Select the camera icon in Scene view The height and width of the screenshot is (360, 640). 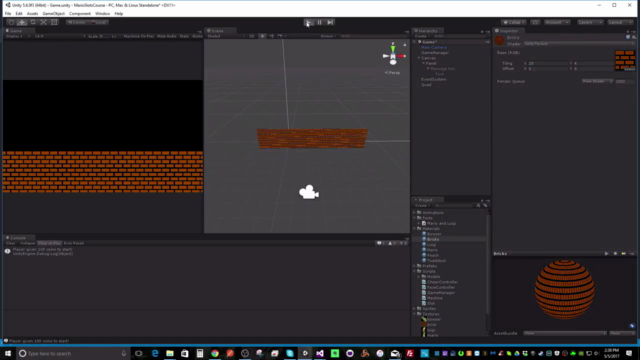[309, 192]
